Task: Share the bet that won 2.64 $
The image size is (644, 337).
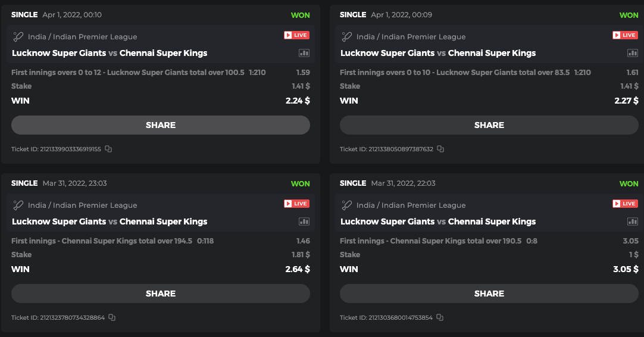Action: pyautogui.click(x=161, y=294)
